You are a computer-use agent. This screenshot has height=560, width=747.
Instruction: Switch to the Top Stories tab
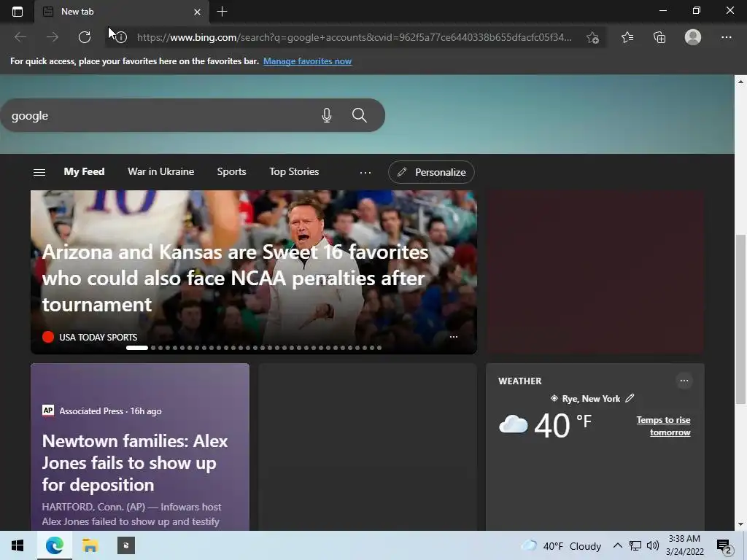pos(294,171)
